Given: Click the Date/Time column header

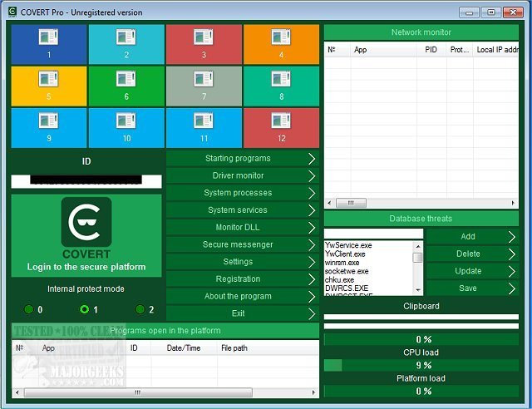Looking at the screenshot, I should [184, 348].
